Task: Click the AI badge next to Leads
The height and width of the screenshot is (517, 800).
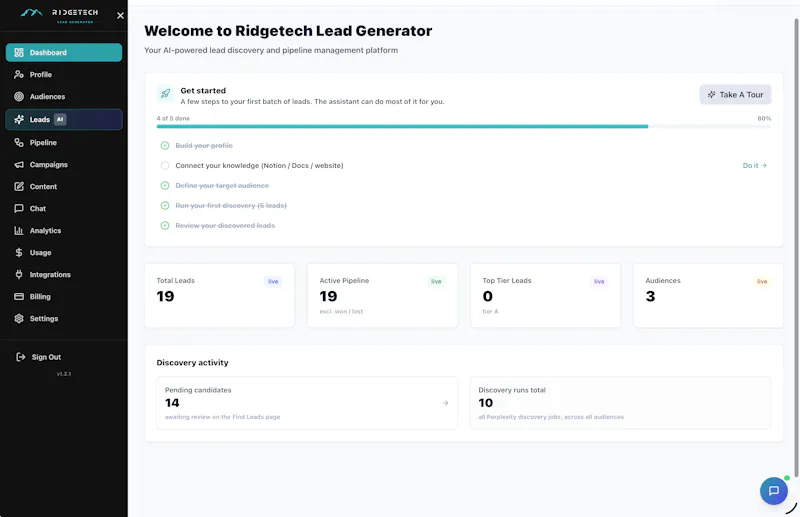Action: tap(60, 119)
